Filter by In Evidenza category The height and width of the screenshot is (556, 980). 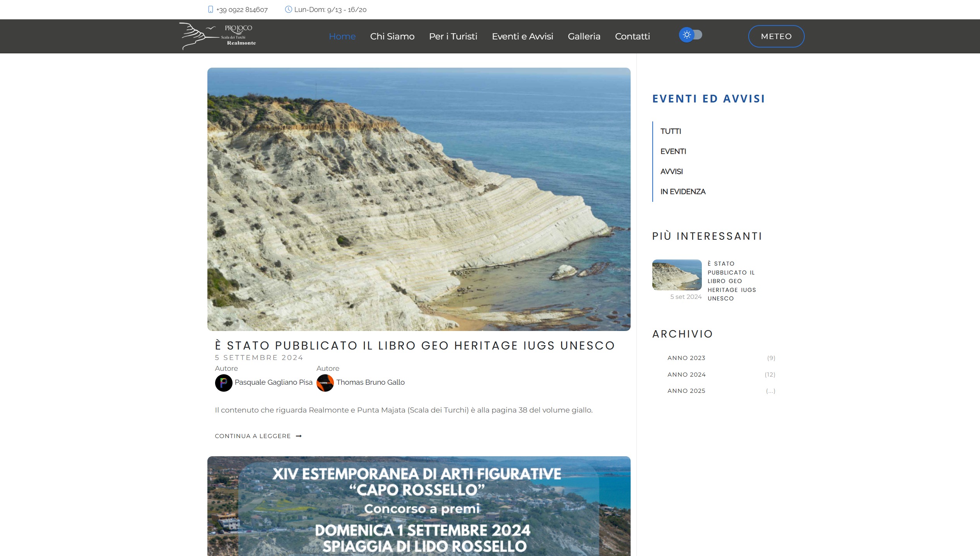pyautogui.click(x=682, y=192)
